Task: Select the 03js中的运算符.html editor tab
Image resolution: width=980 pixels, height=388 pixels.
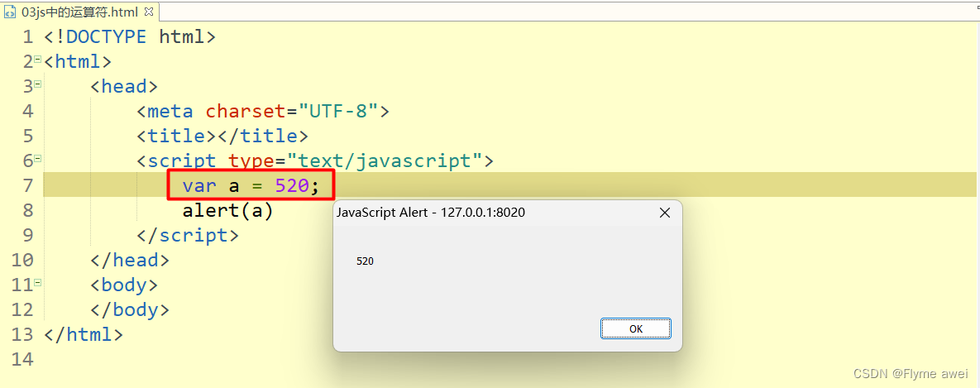Action: coord(80,12)
